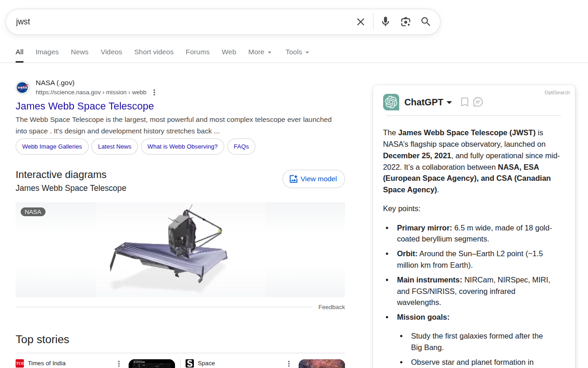
Task: Open the Tools dropdown
Action: click(x=297, y=52)
